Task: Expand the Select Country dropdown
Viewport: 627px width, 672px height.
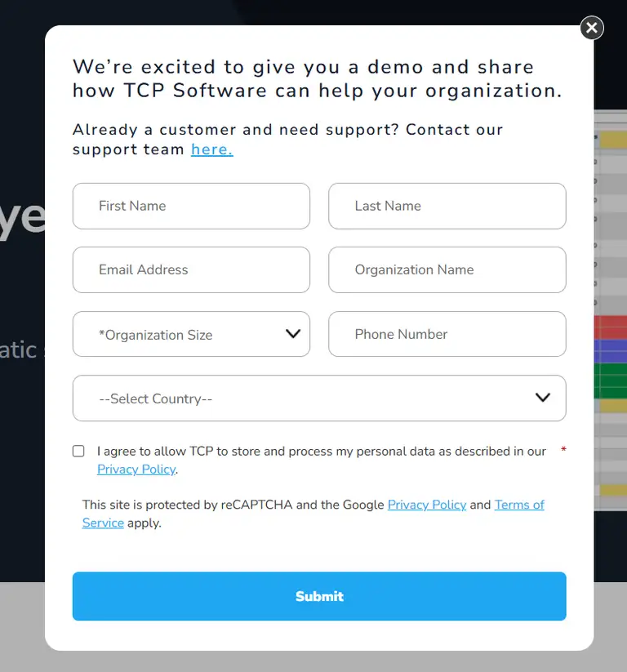Action: click(318, 398)
